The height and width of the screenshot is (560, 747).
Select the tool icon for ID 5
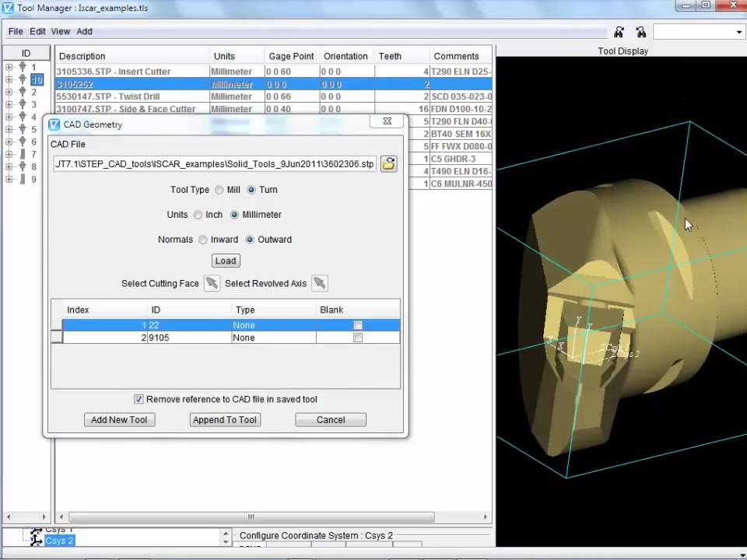[23, 129]
